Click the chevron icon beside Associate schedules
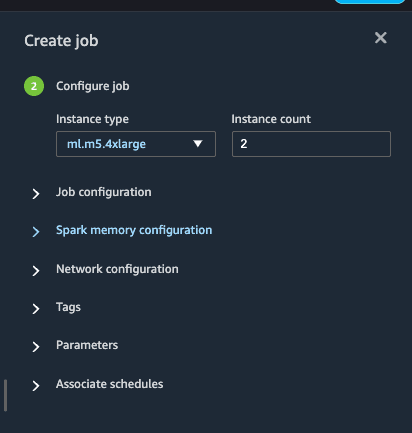The width and height of the screenshot is (412, 433). [36, 385]
